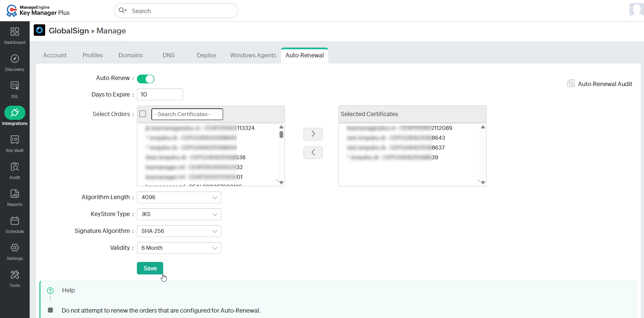Select the order ending in 01

[194, 177]
